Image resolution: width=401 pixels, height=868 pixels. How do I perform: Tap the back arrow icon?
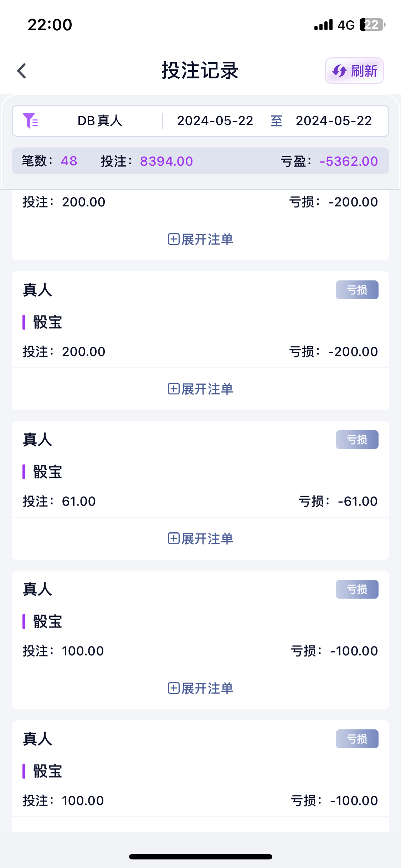point(22,71)
